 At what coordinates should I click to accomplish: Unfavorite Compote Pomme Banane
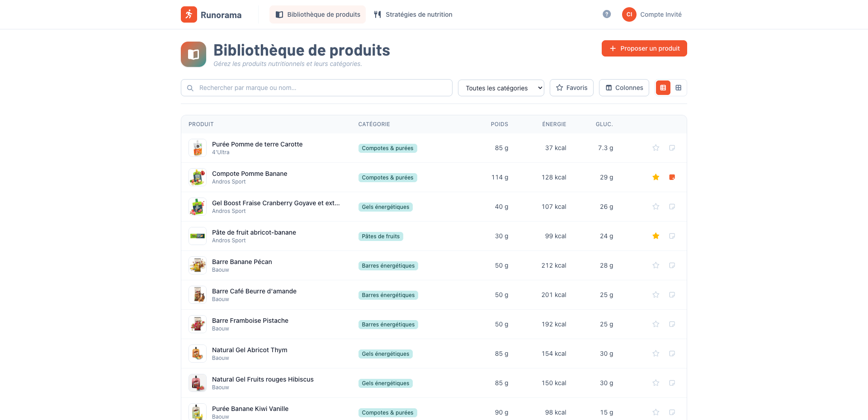coord(656,177)
